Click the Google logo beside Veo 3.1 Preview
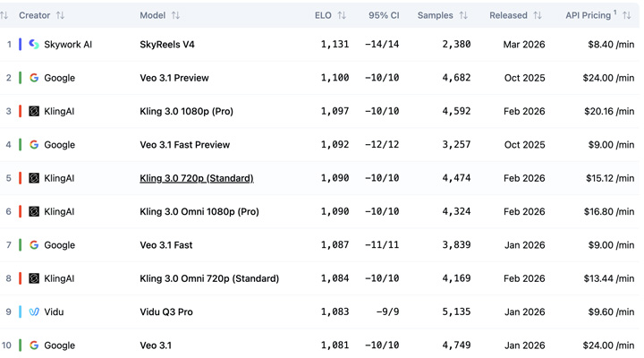The image size is (644, 358). point(34,78)
